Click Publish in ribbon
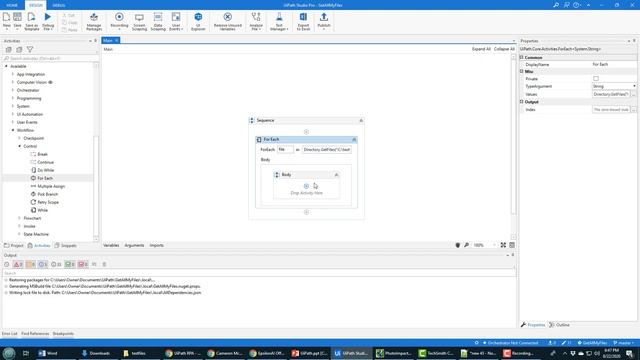This screenshot has width=640, height=360. pos(324,21)
